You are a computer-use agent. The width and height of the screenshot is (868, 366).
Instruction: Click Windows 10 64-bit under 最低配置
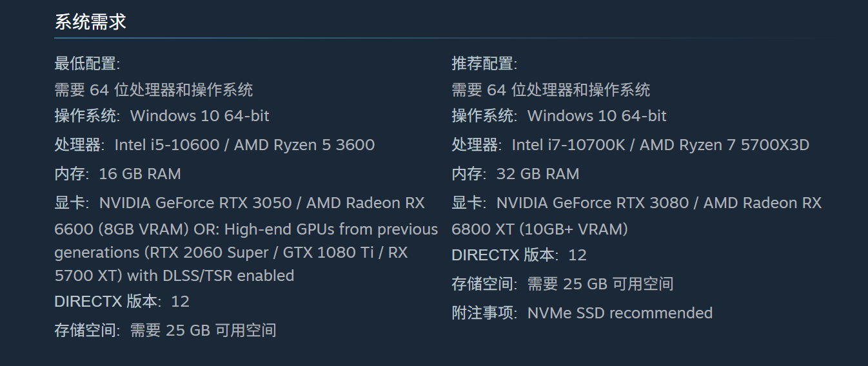pyautogui.click(x=200, y=116)
